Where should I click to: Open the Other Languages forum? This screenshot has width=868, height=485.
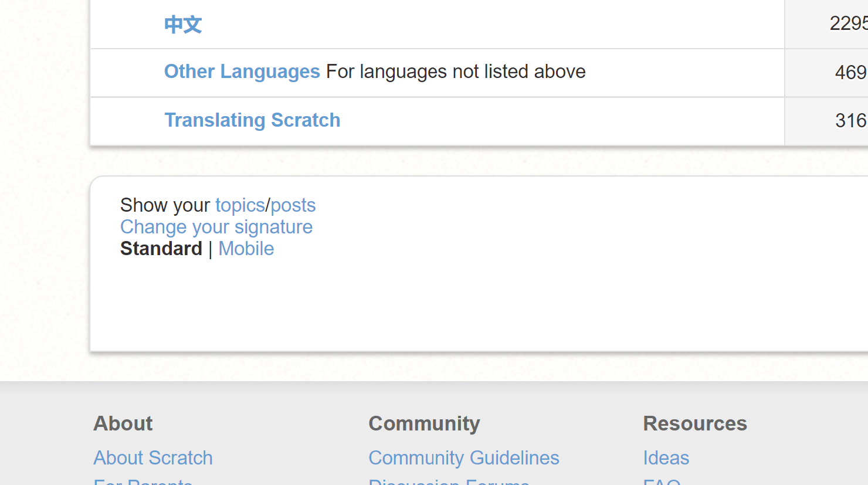[x=242, y=72]
